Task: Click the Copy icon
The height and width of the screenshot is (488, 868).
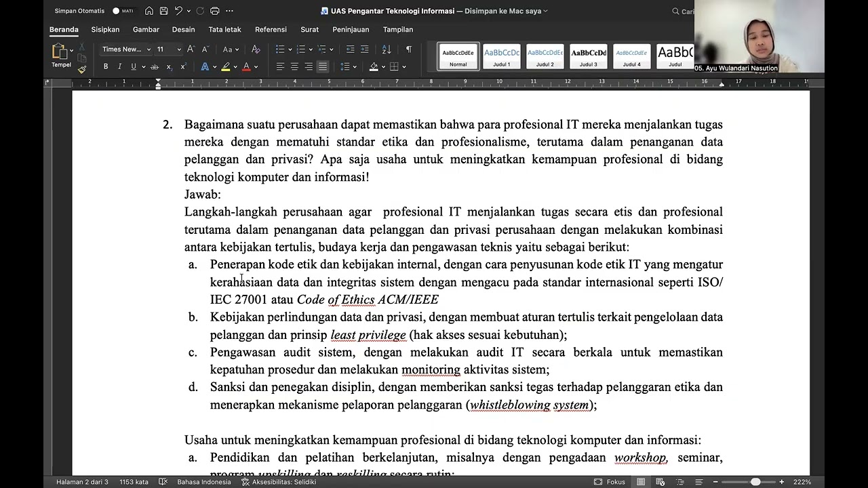Action: point(82,58)
